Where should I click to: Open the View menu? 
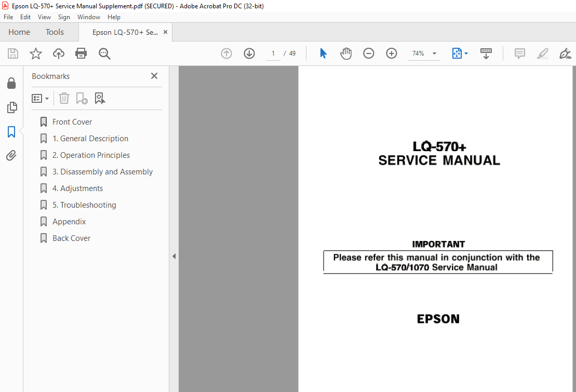[x=44, y=17]
